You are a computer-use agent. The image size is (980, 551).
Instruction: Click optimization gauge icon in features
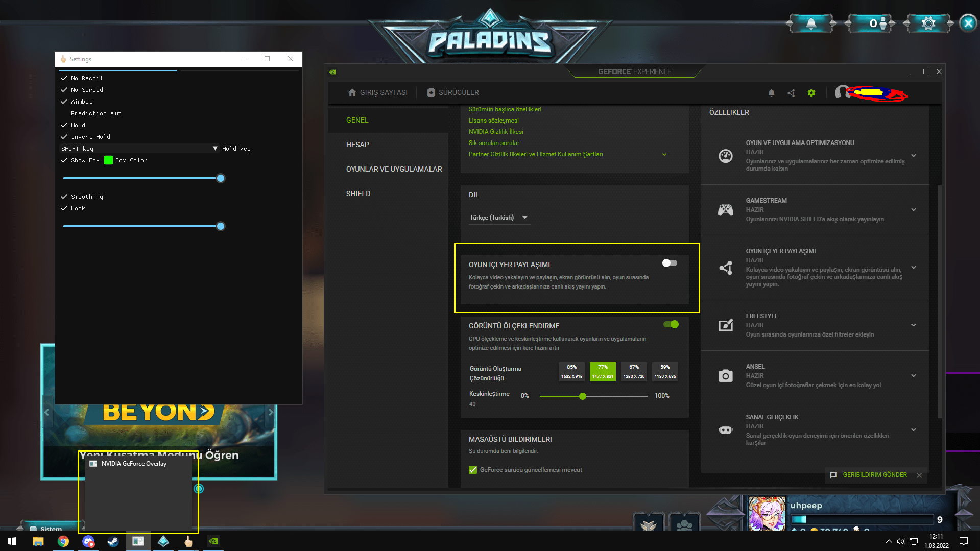click(x=726, y=156)
